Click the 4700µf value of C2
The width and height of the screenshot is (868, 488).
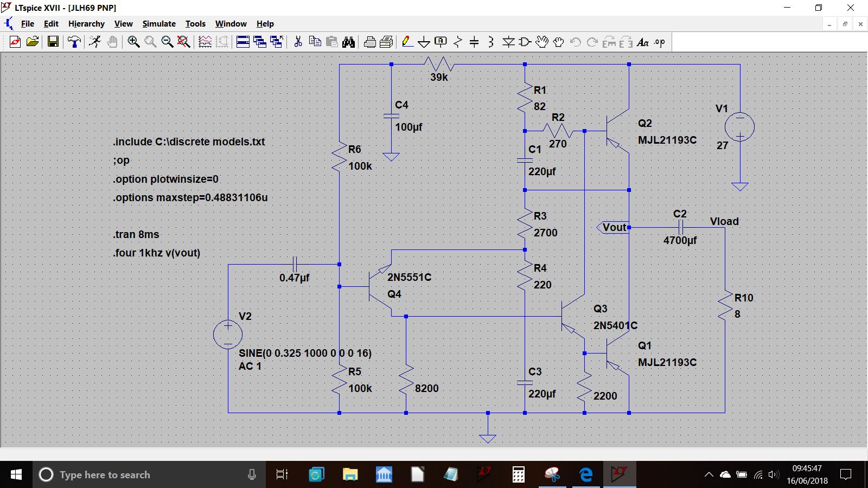tap(680, 240)
